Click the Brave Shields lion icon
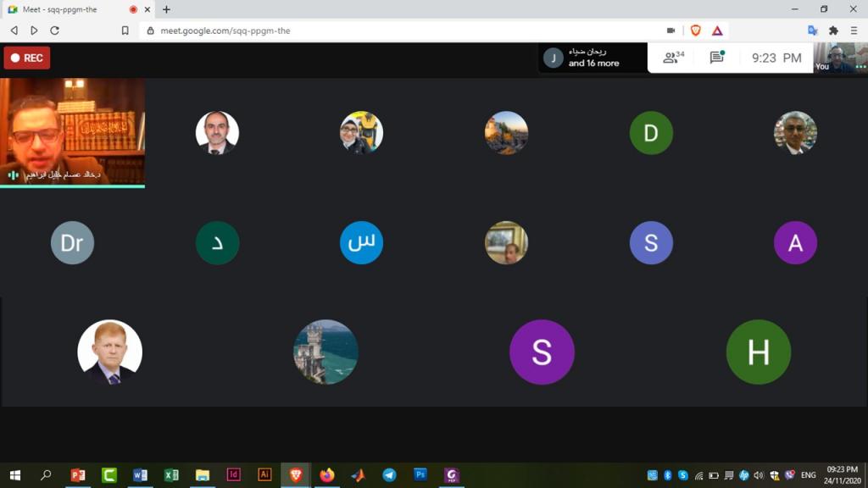 coord(695,30)
